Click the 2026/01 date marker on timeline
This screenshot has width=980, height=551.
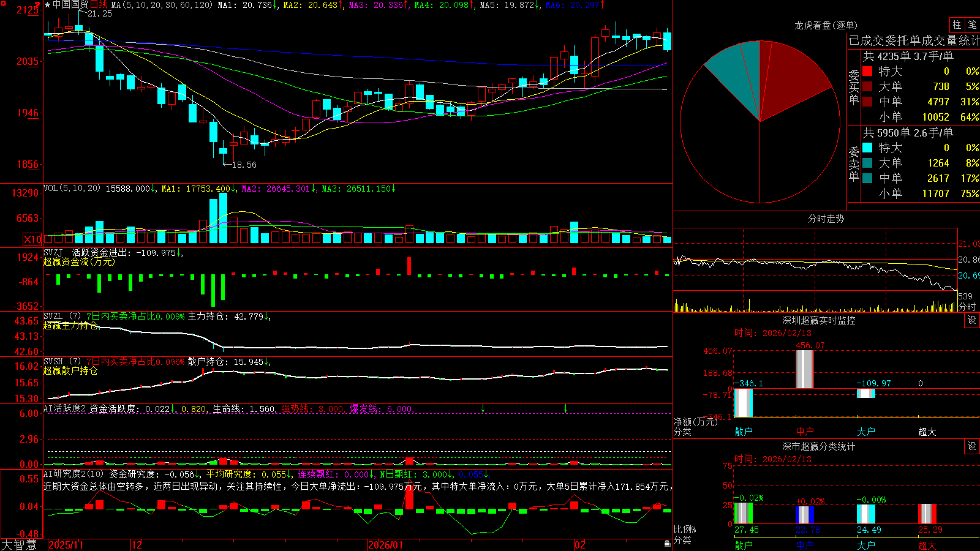(x=385, y=545)
